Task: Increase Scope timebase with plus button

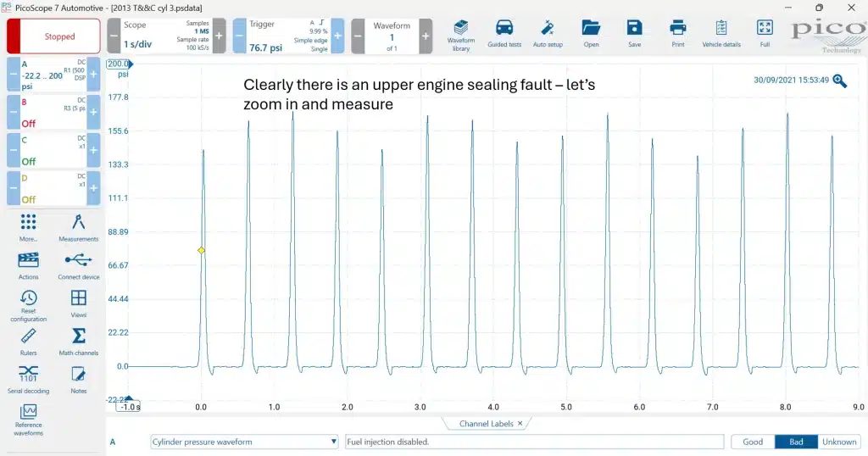Action: click(220, 36)
